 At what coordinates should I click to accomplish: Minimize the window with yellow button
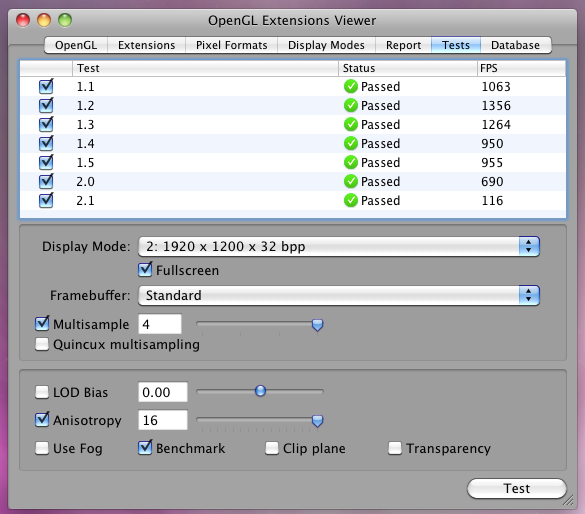(44, 20)
